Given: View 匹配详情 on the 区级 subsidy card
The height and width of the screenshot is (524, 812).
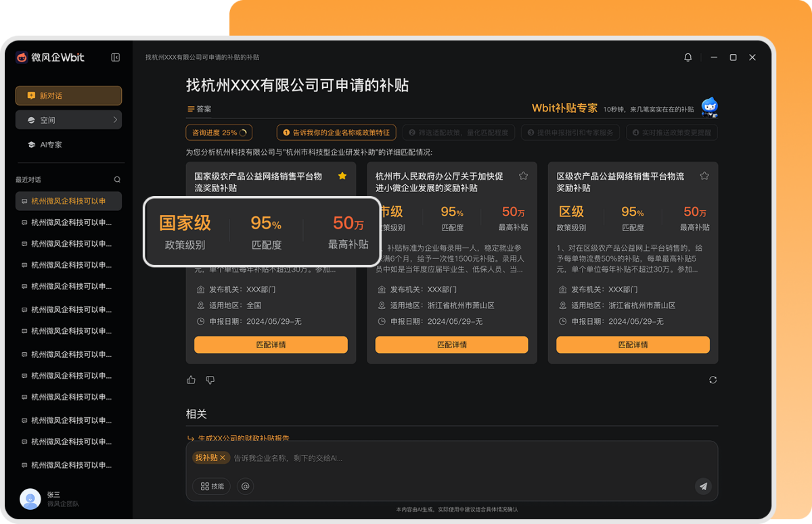Looking at the screenshot, I should coord(632,344).
